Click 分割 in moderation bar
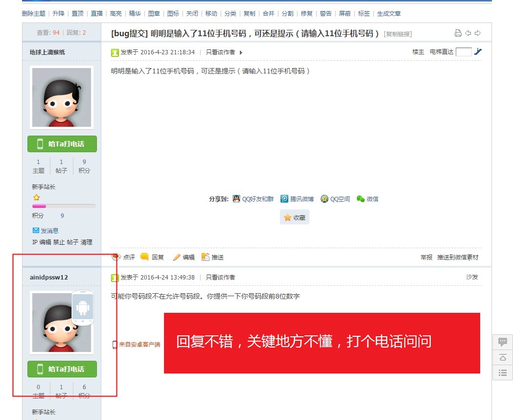 tap(287, 13)
